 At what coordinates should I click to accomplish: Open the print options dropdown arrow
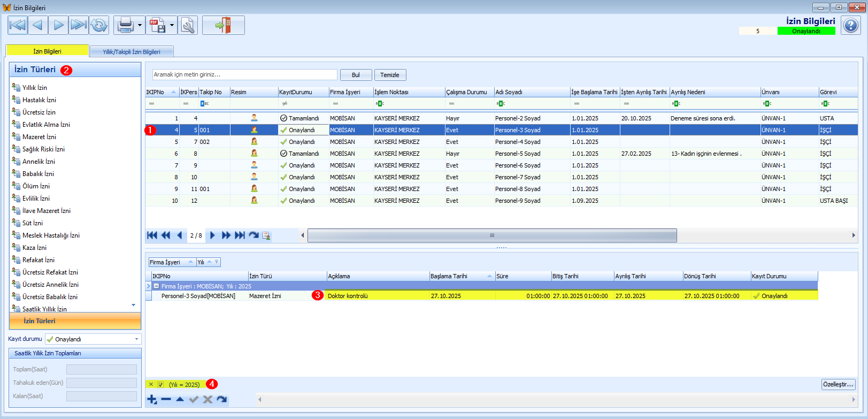(x=140, y=25)
